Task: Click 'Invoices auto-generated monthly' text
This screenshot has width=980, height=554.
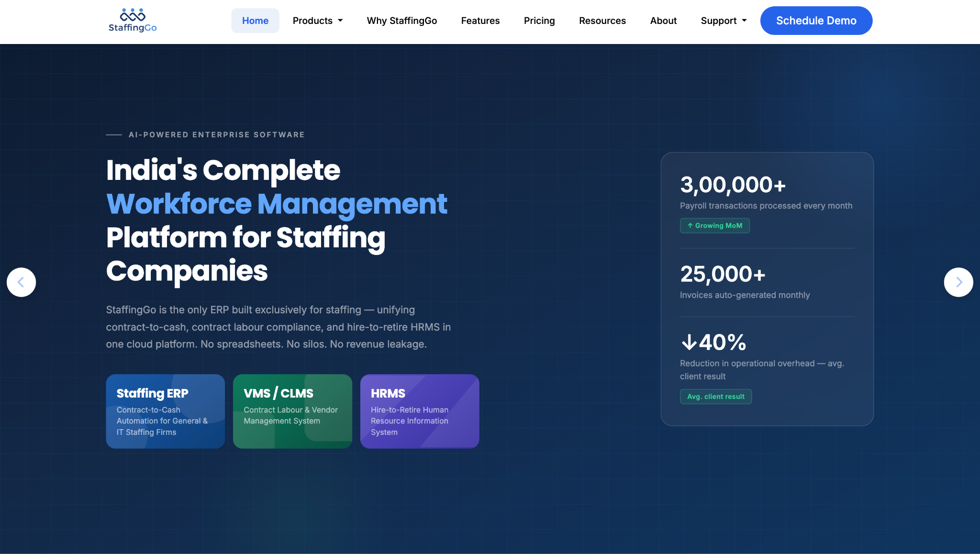Action: pyautogui.click(x=745, y=295)
